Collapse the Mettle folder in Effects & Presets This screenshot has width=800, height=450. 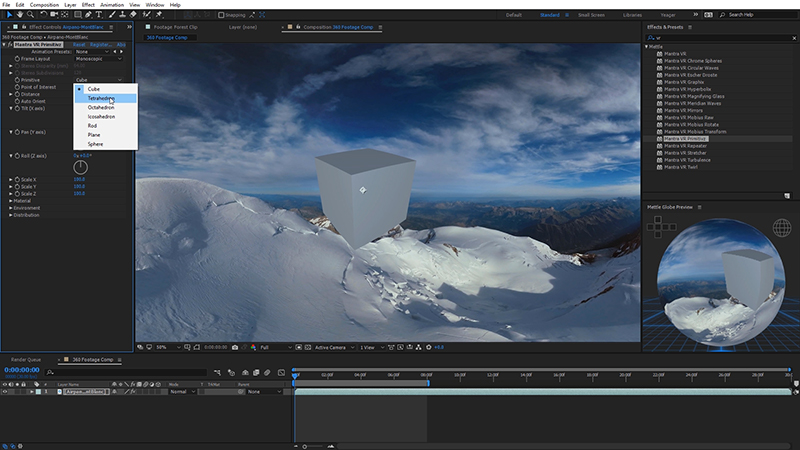pos(647,46)
